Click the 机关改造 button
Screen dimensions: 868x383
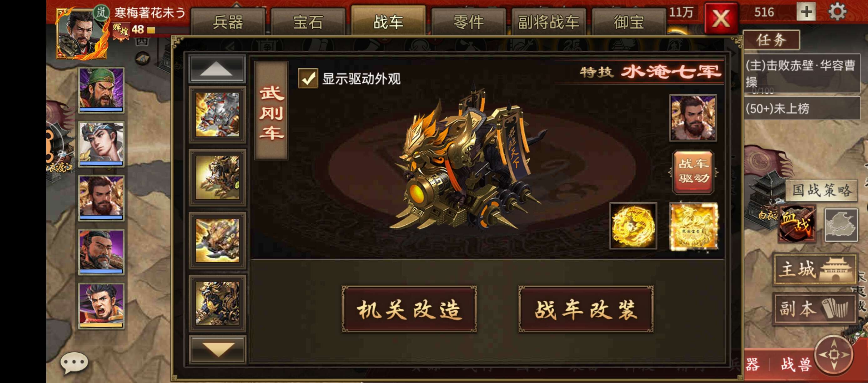tap(409, 309)
